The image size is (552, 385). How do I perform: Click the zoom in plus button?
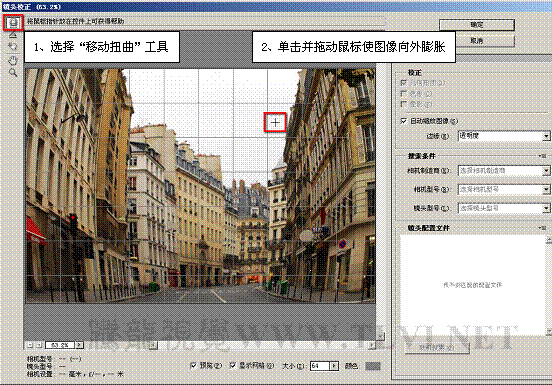click(x=39, y=345)
